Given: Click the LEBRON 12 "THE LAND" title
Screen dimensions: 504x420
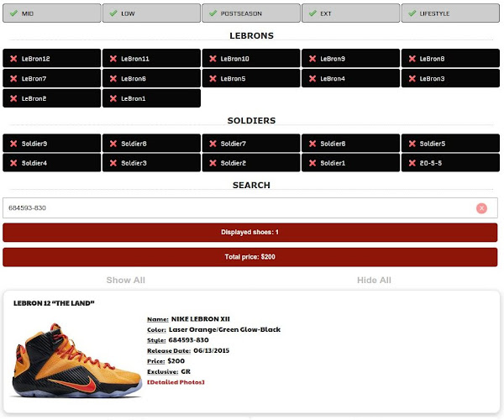Looking at the screenshot, I should click(x=54, y=303).
